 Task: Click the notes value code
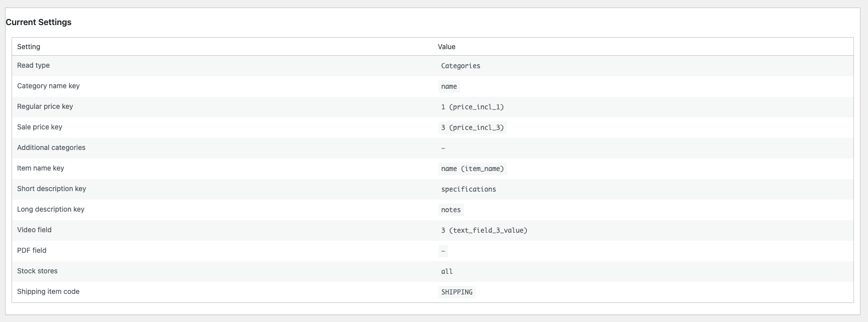[x=451, y=210]
